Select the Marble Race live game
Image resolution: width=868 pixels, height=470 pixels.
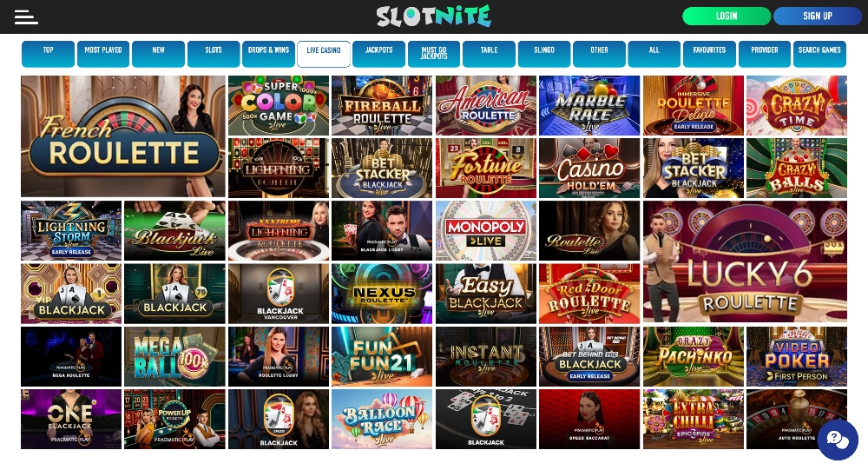[x=589, y=105]
